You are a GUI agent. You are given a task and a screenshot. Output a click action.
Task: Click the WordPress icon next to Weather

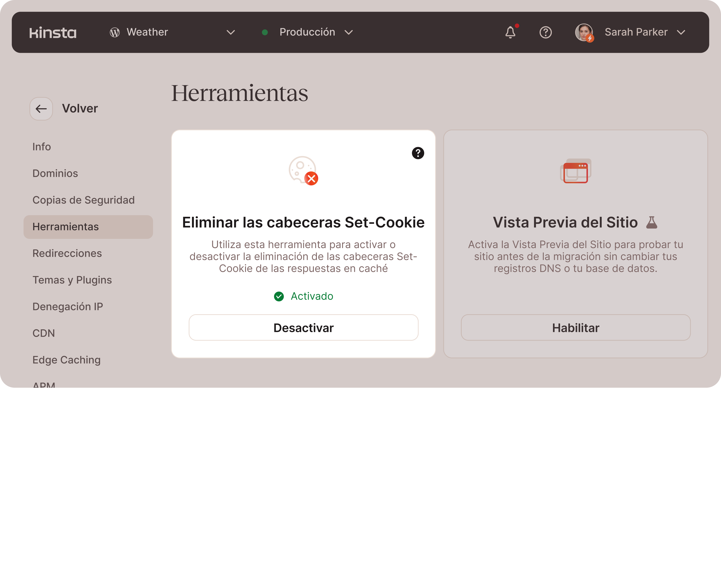(x=115, y=33)
